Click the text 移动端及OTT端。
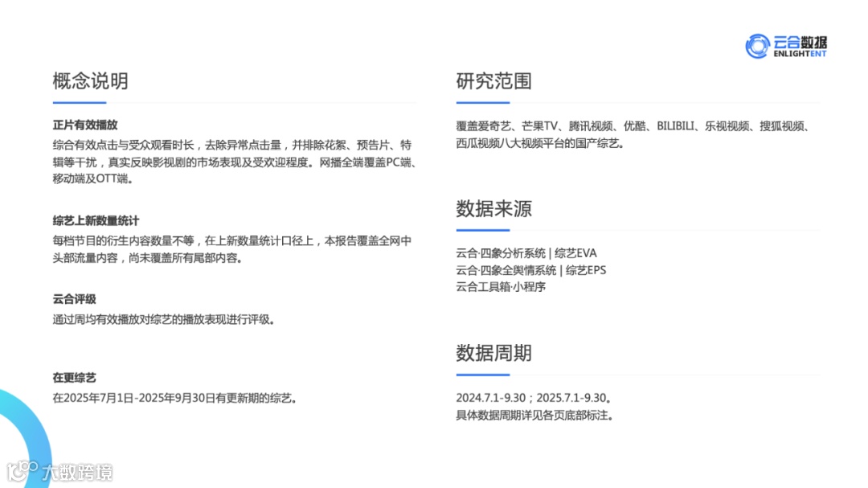Image resolution: width=868 pixels, height=488 pixels. pos(93,179)
